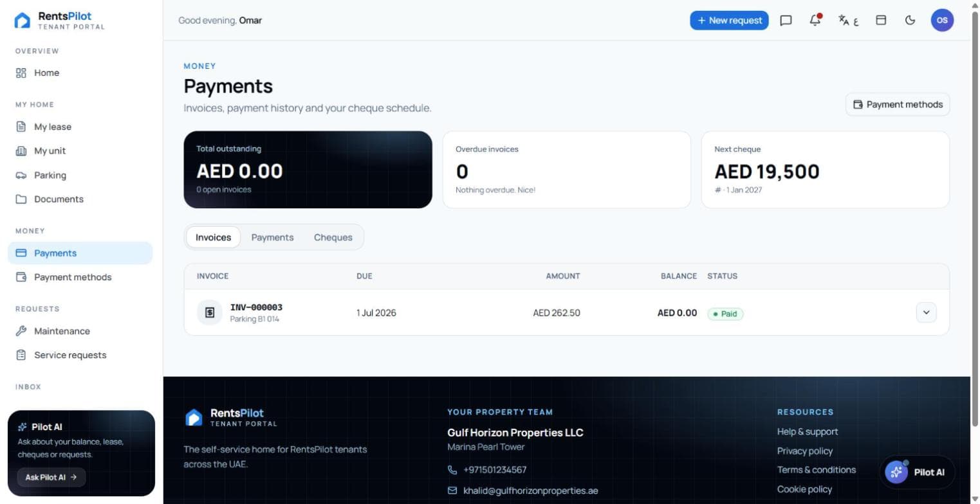Click the Payment methods button near title
The image size is (980, 504).
point(898,104)
